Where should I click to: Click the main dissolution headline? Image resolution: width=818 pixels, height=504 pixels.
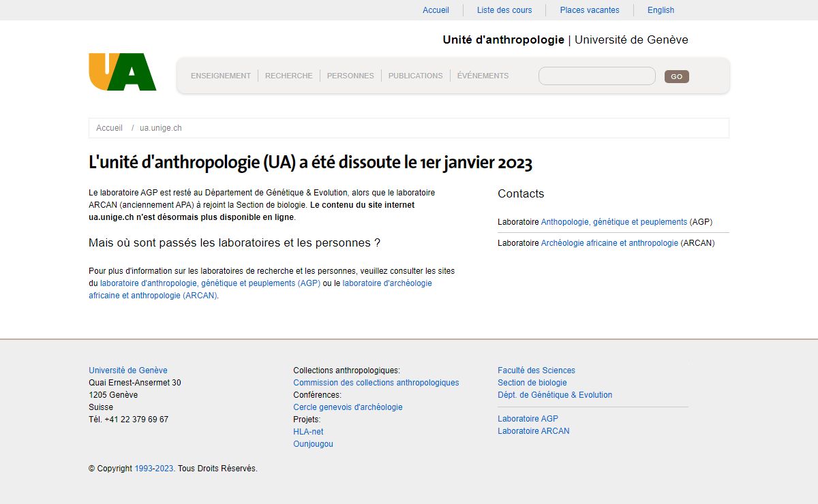click(310, 163)
